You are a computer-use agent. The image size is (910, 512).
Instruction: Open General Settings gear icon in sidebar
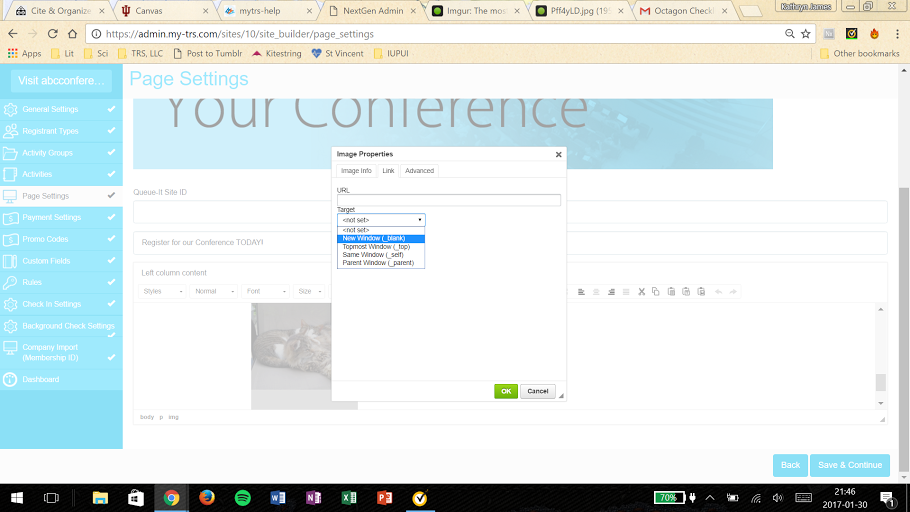click(x=11, y=110)
